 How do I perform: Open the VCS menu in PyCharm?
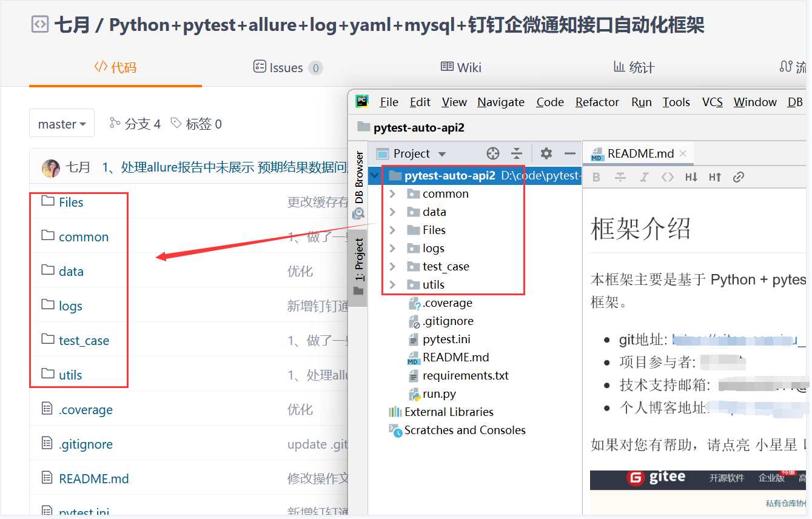click(x=712, y=102)
